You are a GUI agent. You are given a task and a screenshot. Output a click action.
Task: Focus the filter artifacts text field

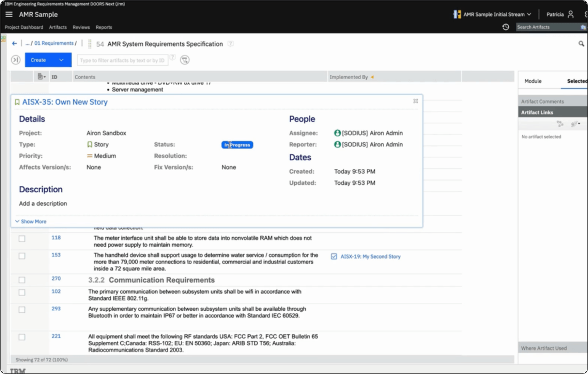click(122, 60)
